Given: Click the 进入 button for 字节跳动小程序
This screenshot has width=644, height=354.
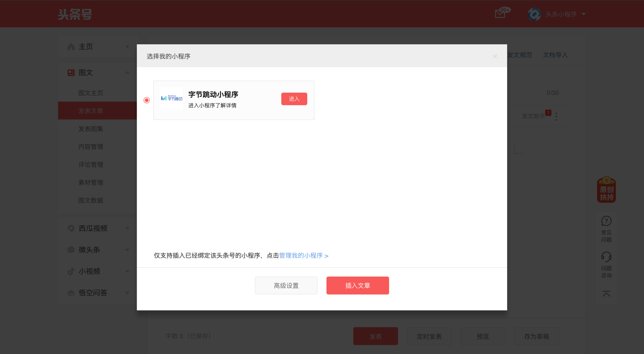Looking at the screenshot, I should pos(294,99).
